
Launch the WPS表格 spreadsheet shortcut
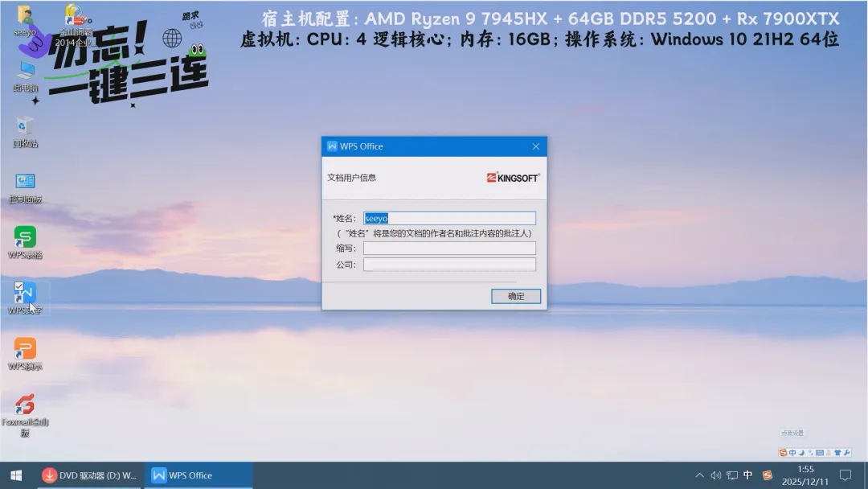[x=25, y=243]
